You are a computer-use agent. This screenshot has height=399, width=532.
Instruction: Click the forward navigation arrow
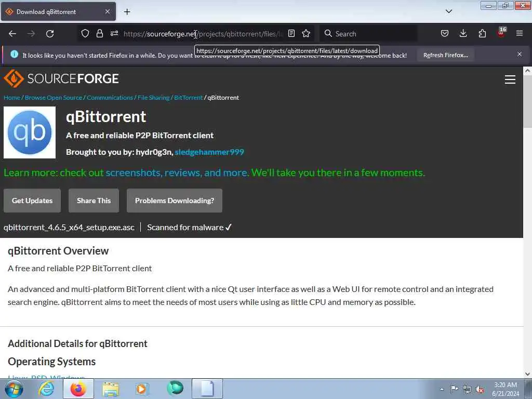click(x=31, y=34)
